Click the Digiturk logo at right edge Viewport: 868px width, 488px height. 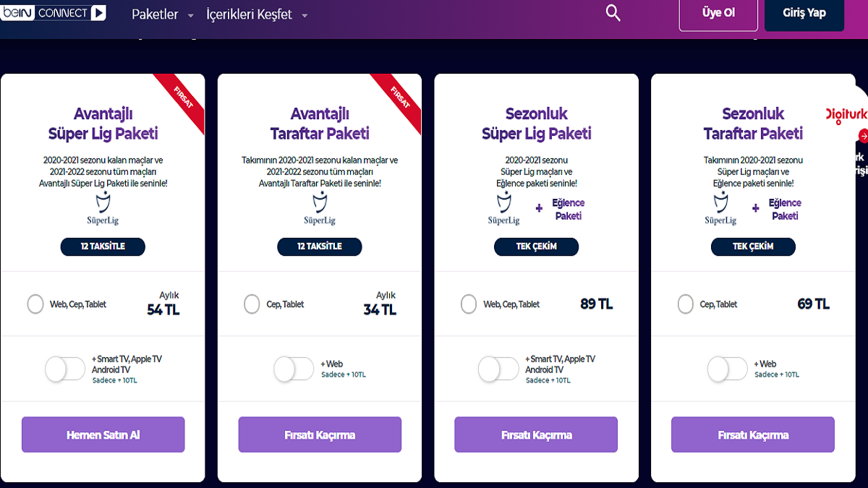click(x=846, y=116)
